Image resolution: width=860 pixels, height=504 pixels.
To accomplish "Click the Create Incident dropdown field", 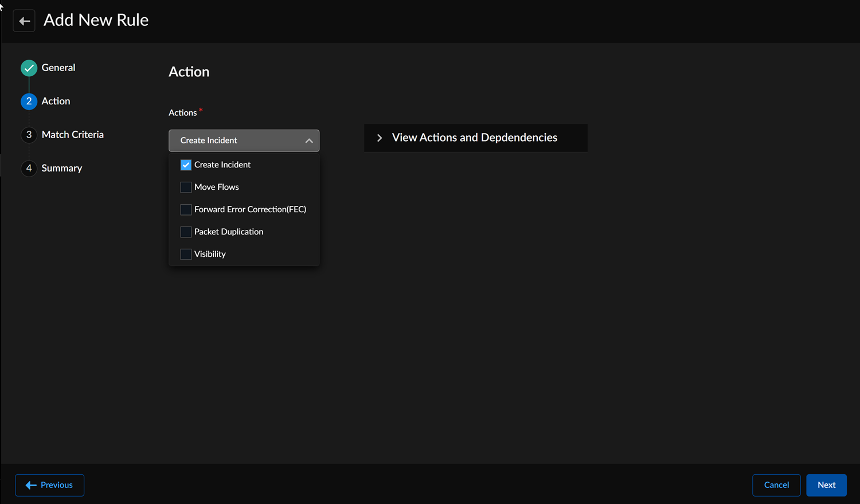I will (x=235, y=141).
